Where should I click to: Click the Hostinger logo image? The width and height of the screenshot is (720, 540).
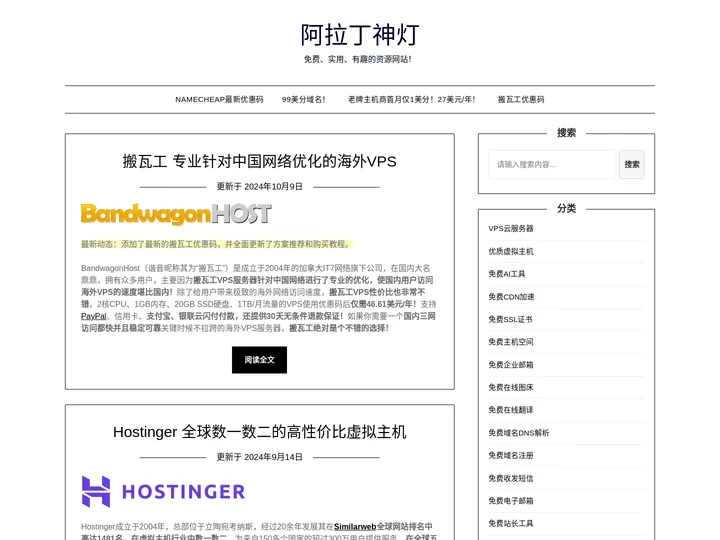163,491
